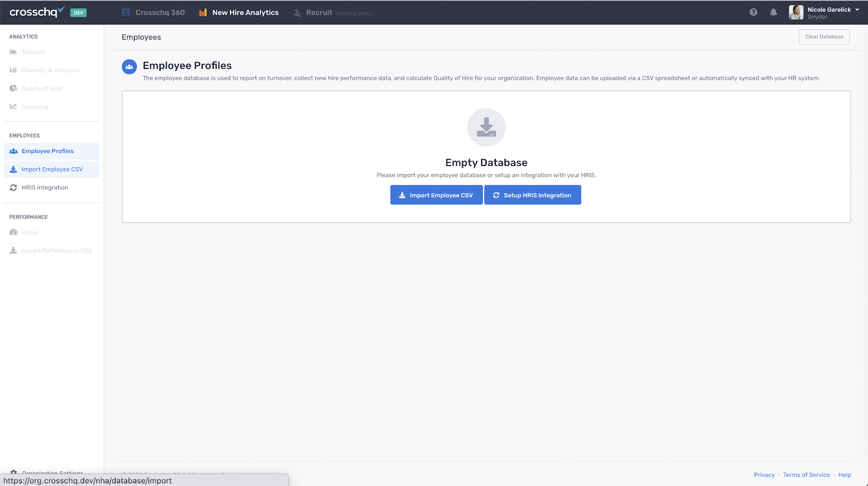Screen dimensions: 868x486
Task: Open Import Performance CSV in sidebar
Action: pyautogui.click(x=57, y=251)
